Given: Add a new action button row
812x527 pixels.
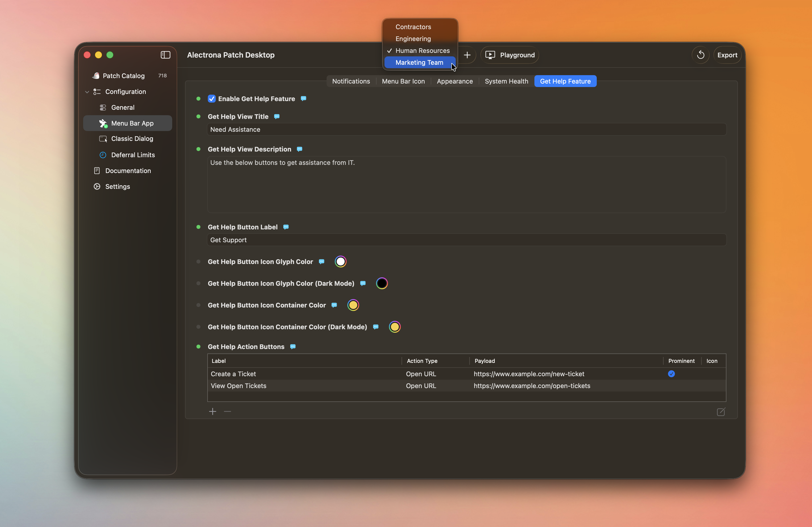Looking at the screenshot, I should 213,412.
